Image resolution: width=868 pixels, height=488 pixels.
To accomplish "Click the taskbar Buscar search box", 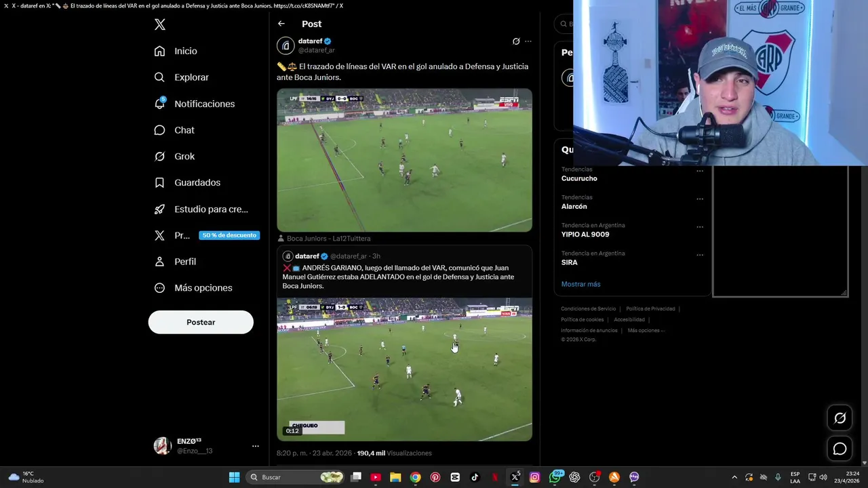I will 295,477.
